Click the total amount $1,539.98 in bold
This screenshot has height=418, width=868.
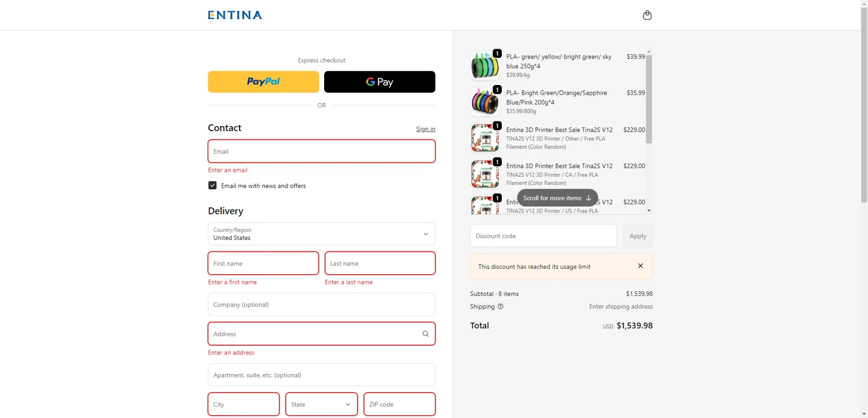coord(634,325)
